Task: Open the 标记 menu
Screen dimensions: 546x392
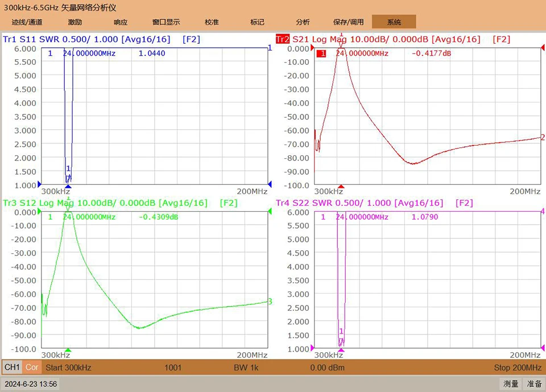Action: point(257,22)
